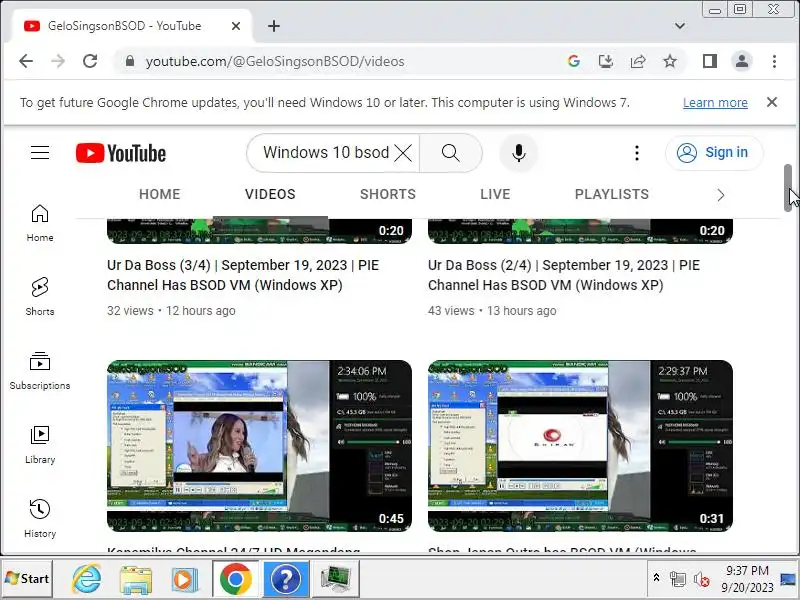Show more channel tabs with the chevron
Image resolution: width=800 pixels, height=600 pixels.
pyautogui.click(x=720, y=195)
